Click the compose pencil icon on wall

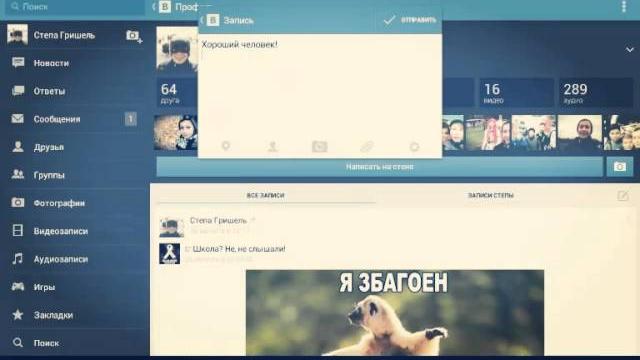pyautogui.click(x=623, y=196)
